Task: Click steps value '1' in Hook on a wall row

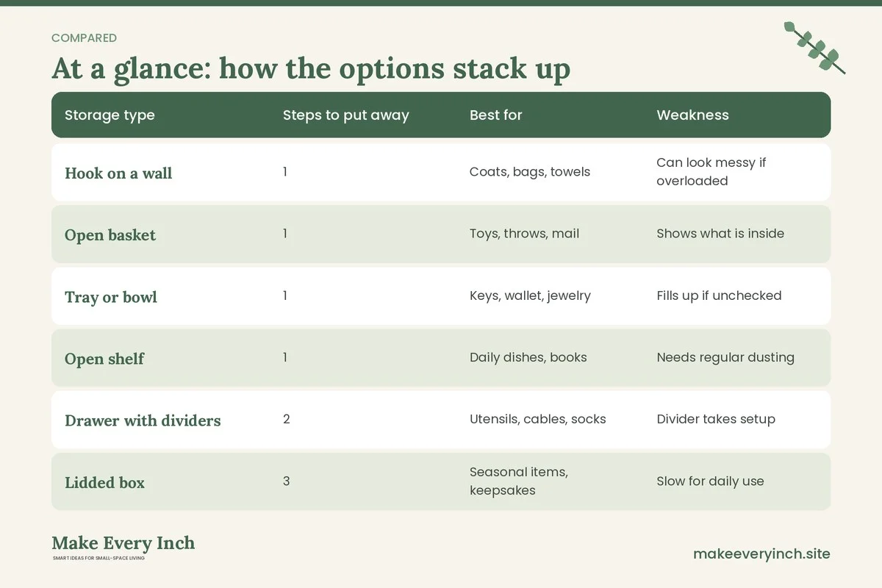Action: click(285, 172)
